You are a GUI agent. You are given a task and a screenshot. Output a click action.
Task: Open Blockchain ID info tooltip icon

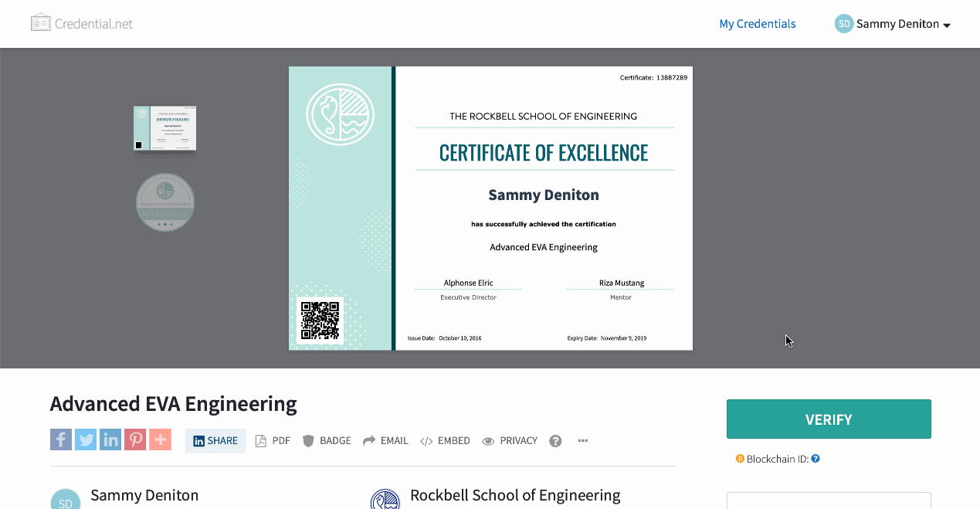pos(816,459)
